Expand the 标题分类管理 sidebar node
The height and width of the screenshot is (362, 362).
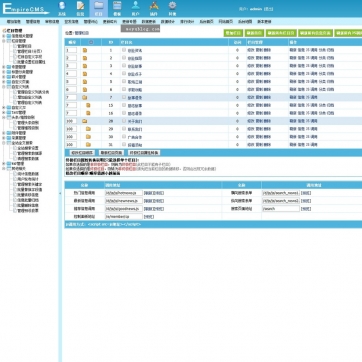4,72
